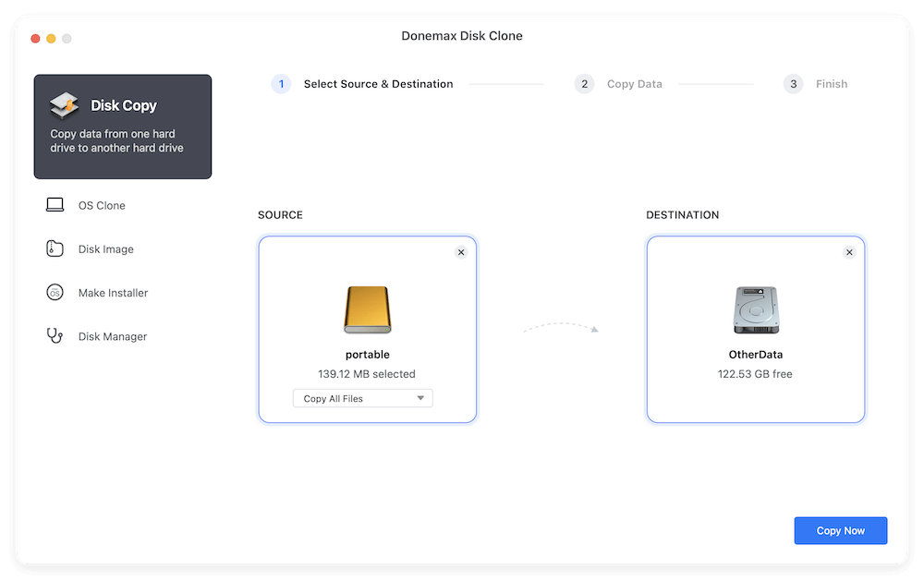Screen dimensions: 924x581
Task: Deselect the OtherData destination drive
Action: [849, 251]
